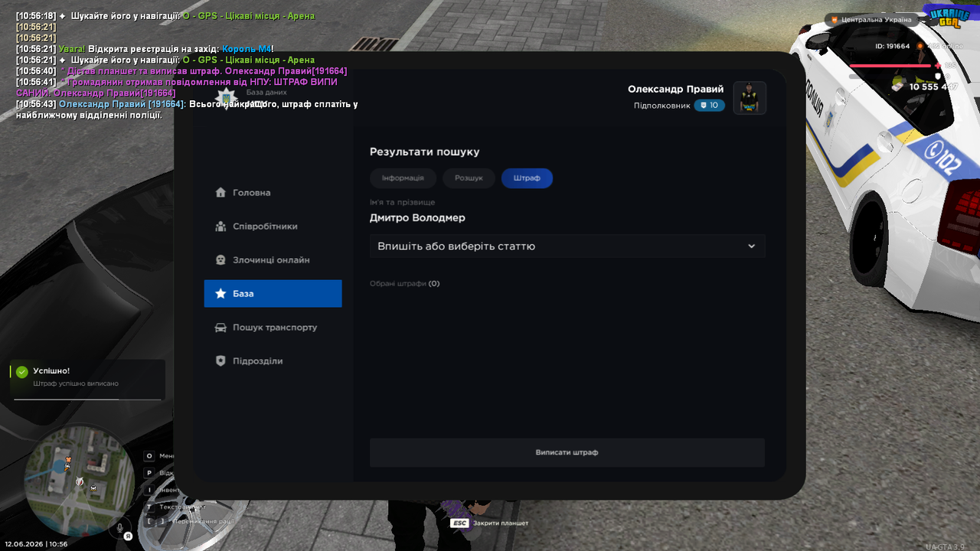Click the cash banknote icon beside balance
Screen dimensions: 980x551
tap(899, 86)
